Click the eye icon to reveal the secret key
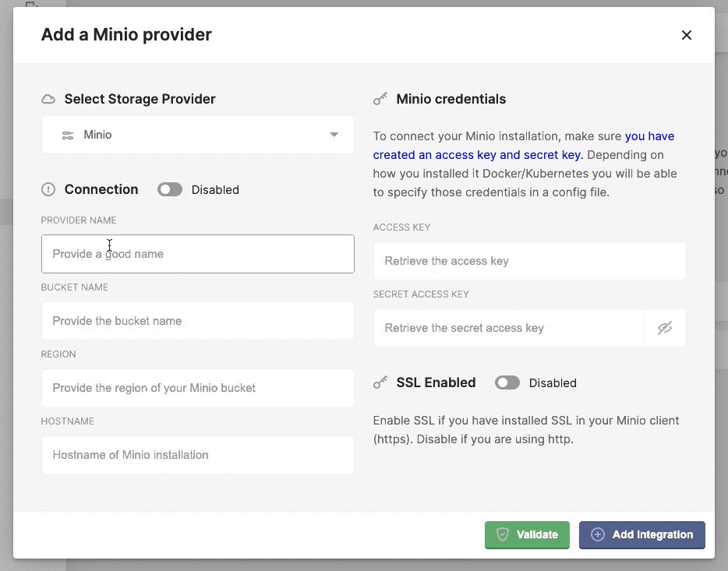This screenshot has width=728, height=571. pos(664,328)
